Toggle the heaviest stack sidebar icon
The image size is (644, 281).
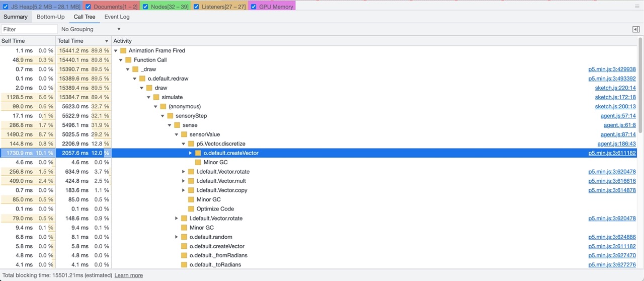[636, 29]
